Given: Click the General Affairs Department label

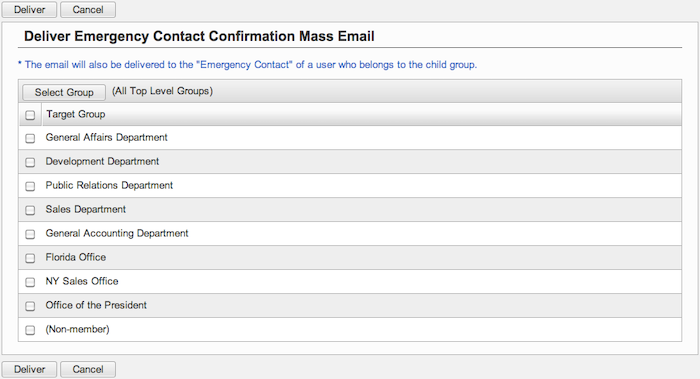Looking at the screenshot, I should (106, 137).
